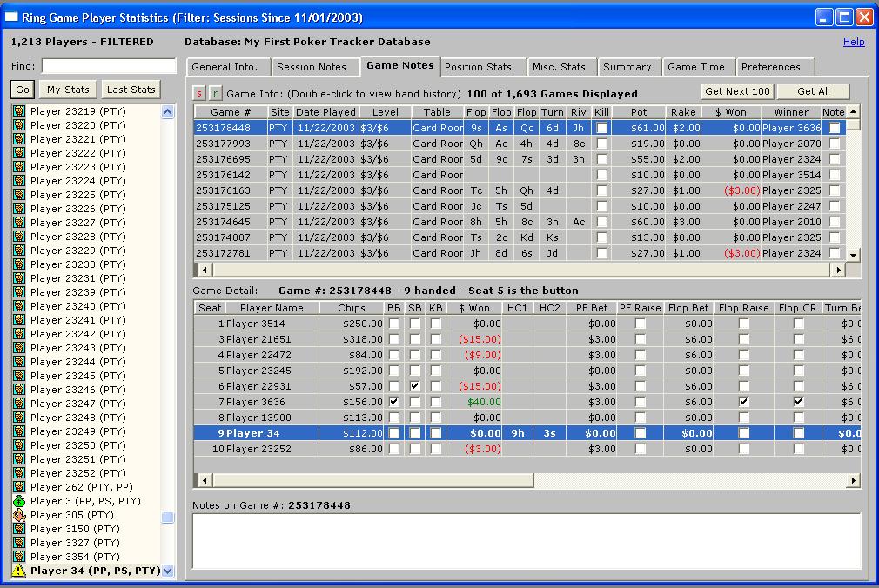The height and width of the screenshot is (588, 879).
Task: Click the green 'r' icon button
Action: coord(215,93)
